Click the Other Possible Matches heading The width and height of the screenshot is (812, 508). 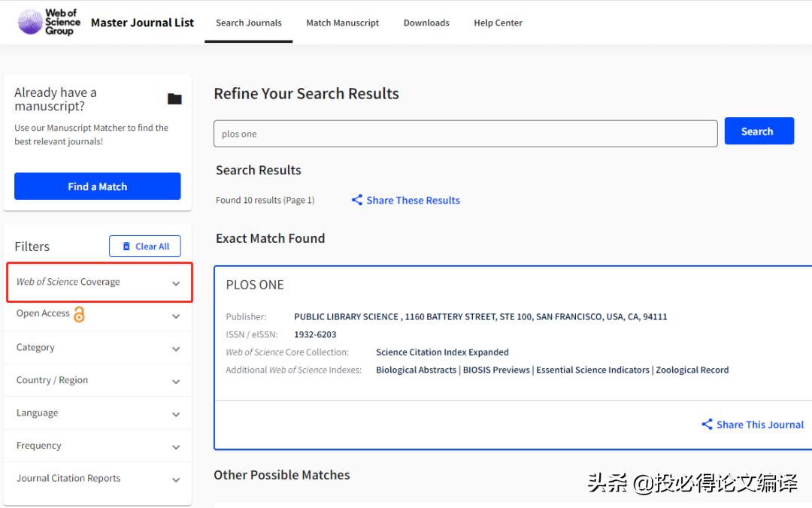pyautogui.click(x=282, y=475)
